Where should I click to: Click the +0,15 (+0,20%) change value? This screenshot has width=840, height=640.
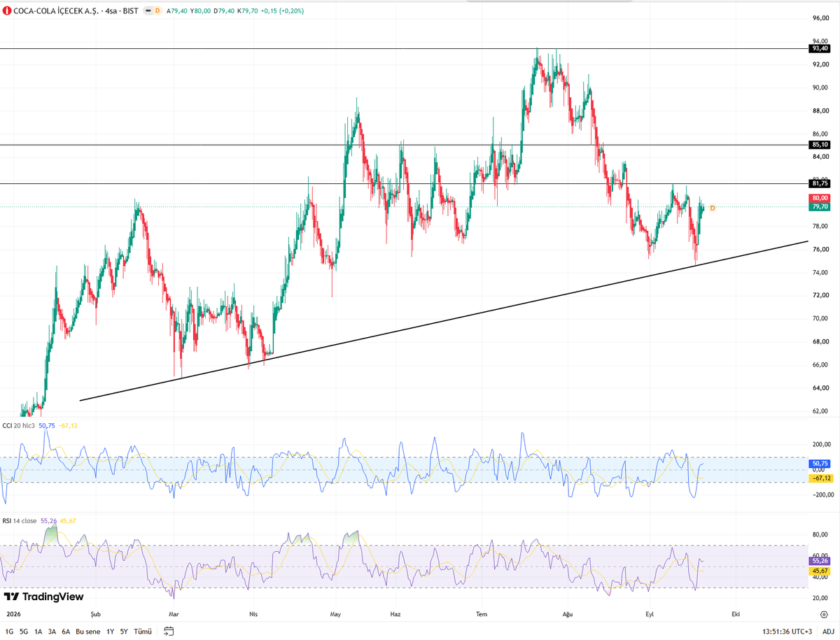[x=282, y=10]
